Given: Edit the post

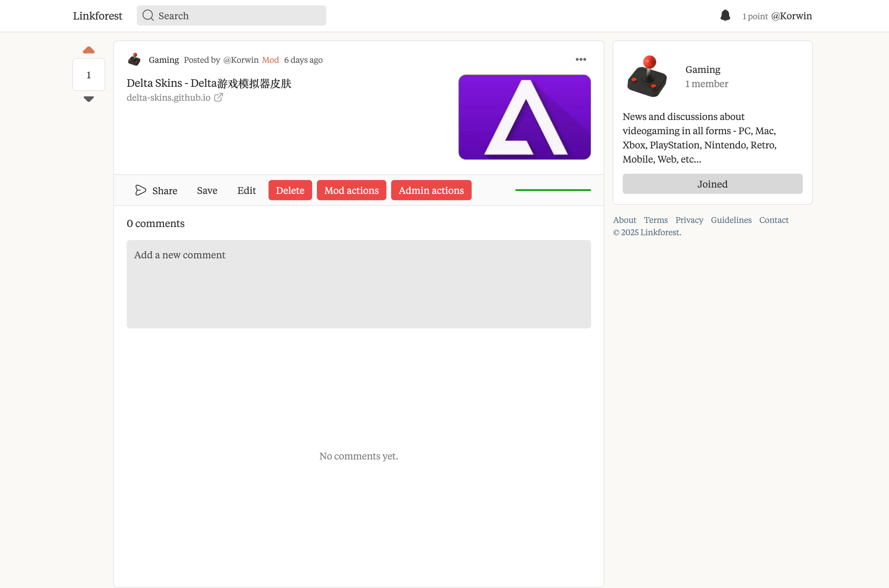Looking at the screenshot, I should point(246,190).
